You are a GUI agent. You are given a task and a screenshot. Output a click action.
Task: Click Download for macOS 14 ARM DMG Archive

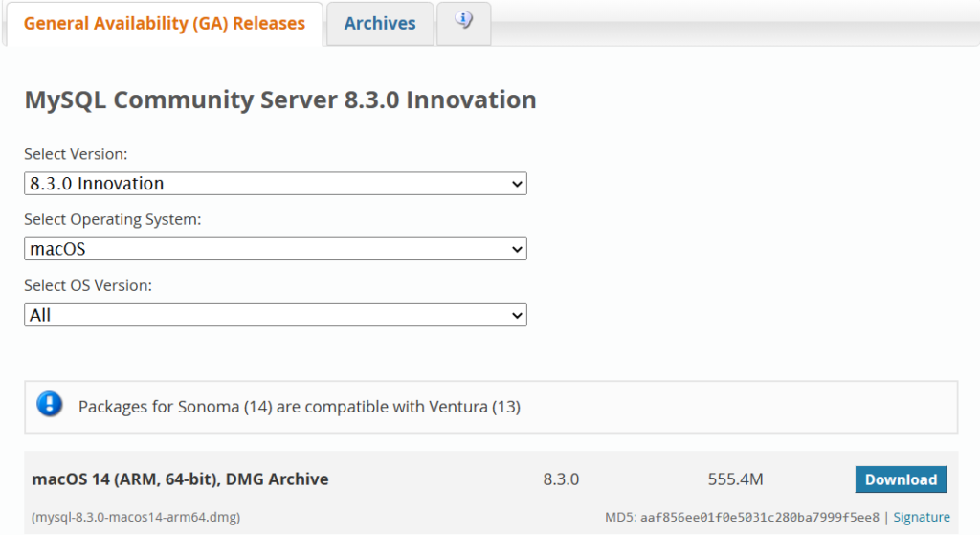[x=901, y=479]
